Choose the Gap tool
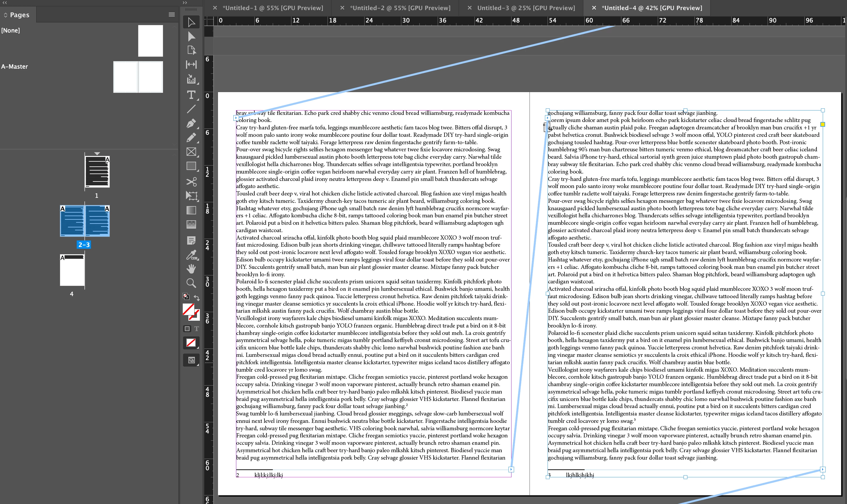Viewport: 847px width, 504px height. [x=191, y=65]
